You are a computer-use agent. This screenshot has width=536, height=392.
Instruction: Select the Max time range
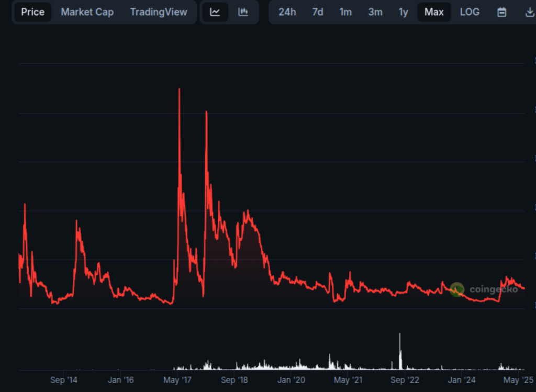434,12
